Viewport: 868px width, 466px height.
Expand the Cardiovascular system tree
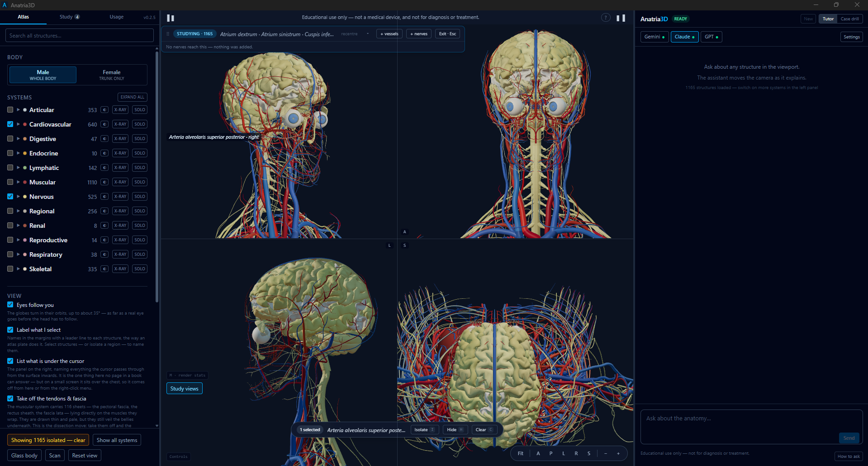(18, 124)
